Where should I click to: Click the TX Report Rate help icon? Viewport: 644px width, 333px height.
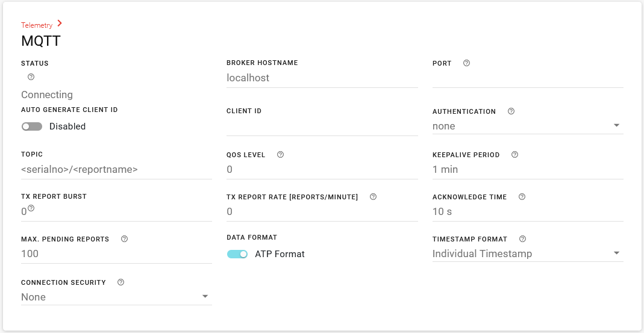(x=373, y=197)
